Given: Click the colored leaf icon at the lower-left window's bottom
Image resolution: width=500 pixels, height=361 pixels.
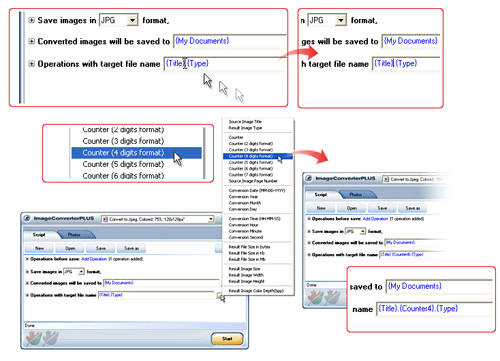Looking at the screenshot, I should pos(34,338).
